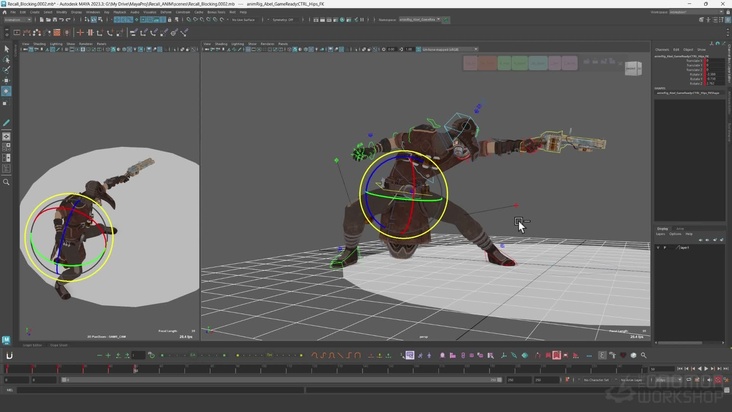
Task: Activate the Lasso Select tool
Action: [x=6, y=59]
